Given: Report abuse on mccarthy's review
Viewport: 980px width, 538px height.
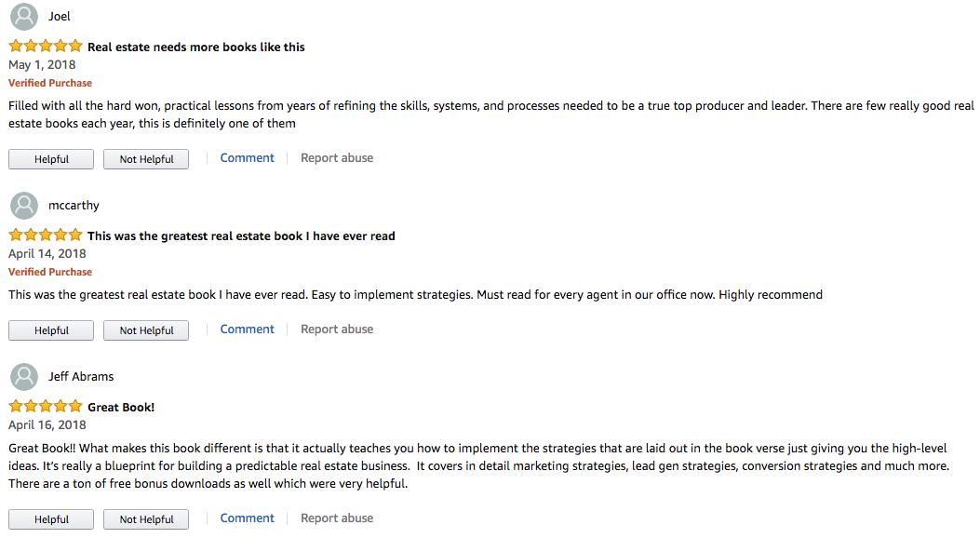Looking at the screenshot, I should pos(337,330).
